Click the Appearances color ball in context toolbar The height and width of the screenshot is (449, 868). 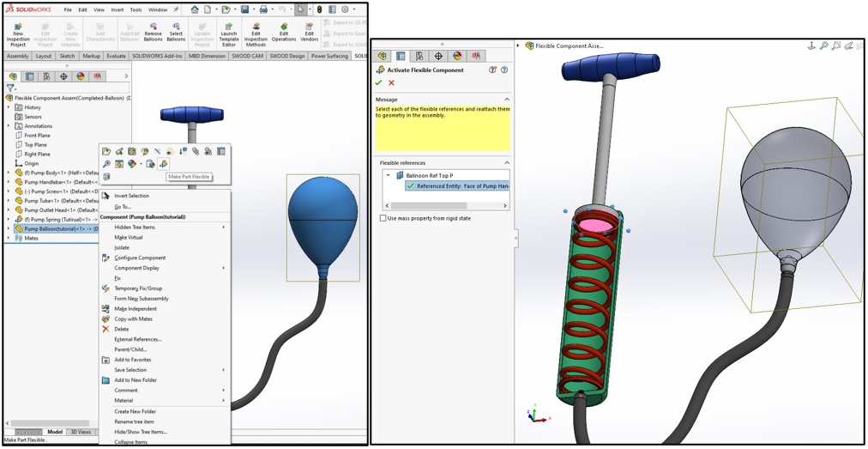click(x=132, y=163)
